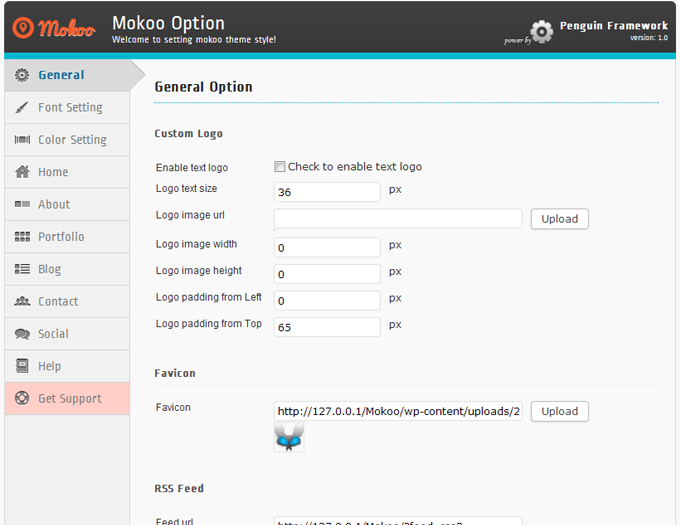Click the Social speech bubble icon
680x525 pixels.
pos(22,334)
